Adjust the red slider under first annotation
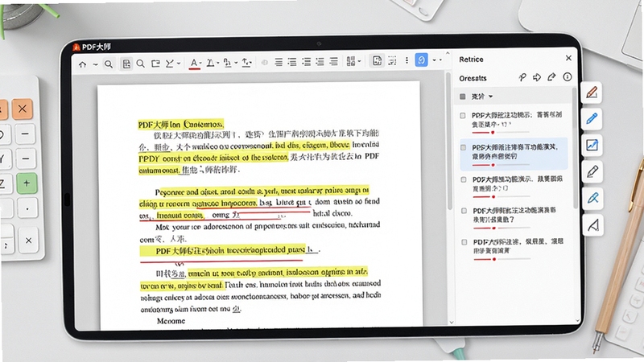The height and width of the screenshot is (362, 644). point(493,133)
